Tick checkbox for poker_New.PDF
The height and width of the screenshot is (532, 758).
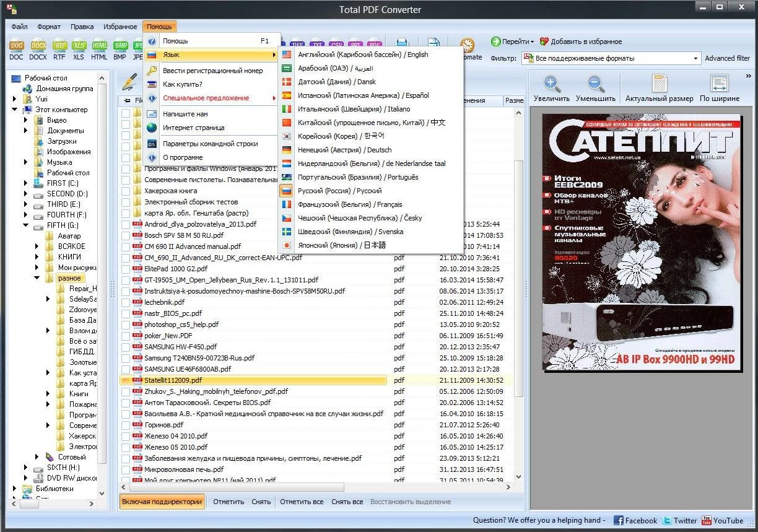[x=126, y=336]
